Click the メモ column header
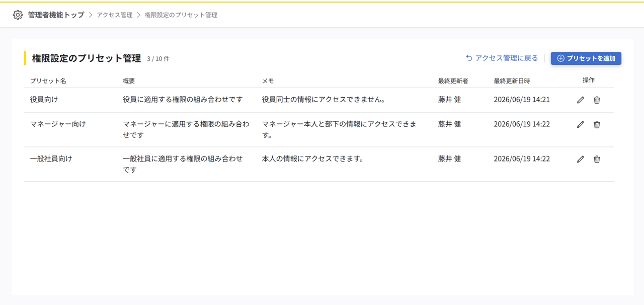 coord(268,81)
